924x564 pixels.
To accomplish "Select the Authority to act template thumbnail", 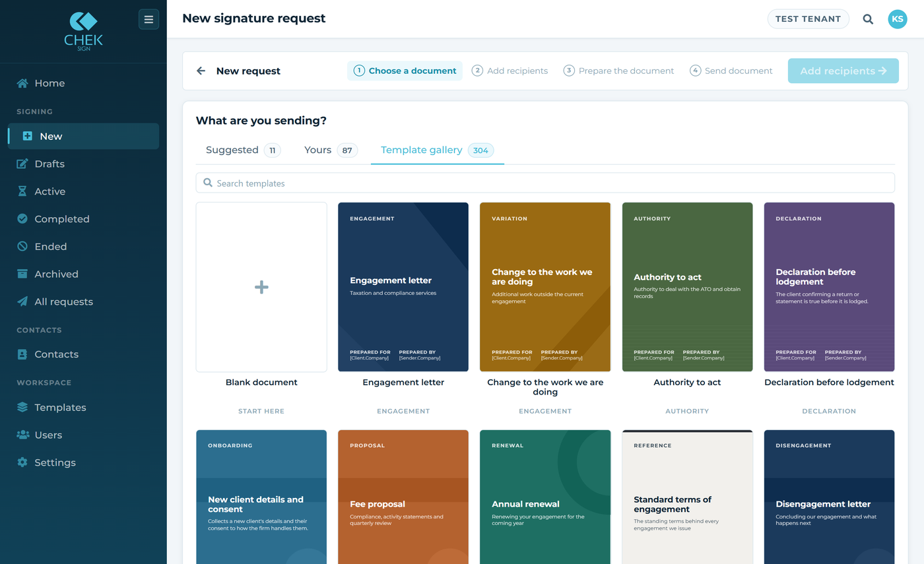I will [687, 287].
